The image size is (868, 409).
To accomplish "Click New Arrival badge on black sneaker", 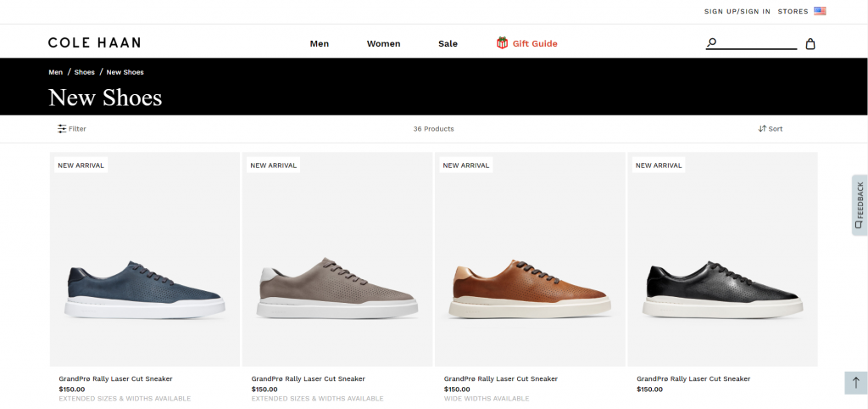I will (x=659, y=165).
